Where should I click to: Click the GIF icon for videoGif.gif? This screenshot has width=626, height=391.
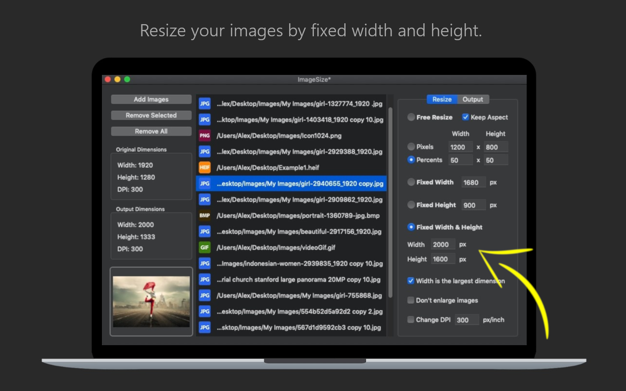click(x=204, y=248)
